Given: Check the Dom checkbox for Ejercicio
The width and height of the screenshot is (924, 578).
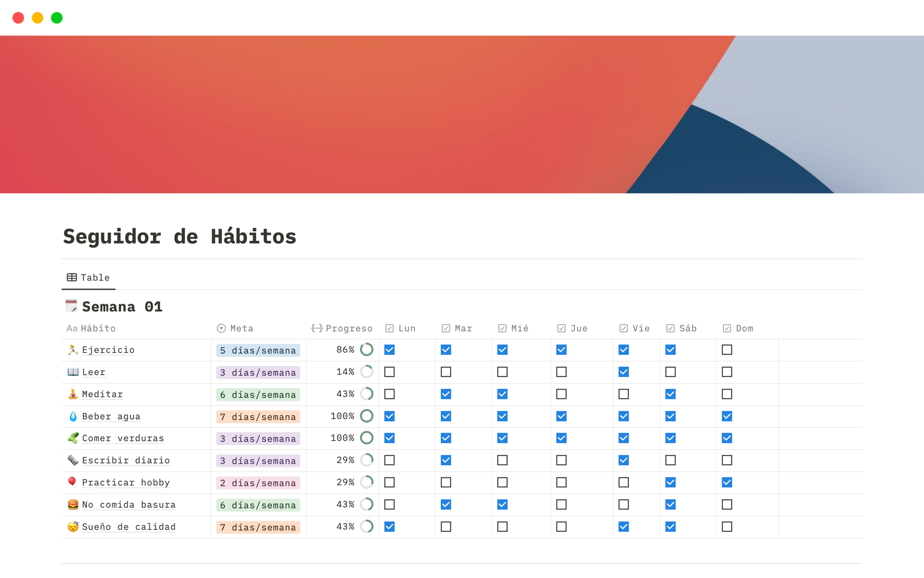Looking at the screenshot, I should pos(727,350).
